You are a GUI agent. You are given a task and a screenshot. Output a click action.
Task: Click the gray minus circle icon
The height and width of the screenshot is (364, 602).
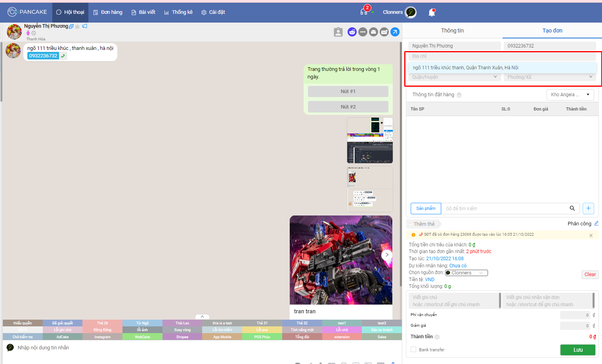[x=363, y=32]
